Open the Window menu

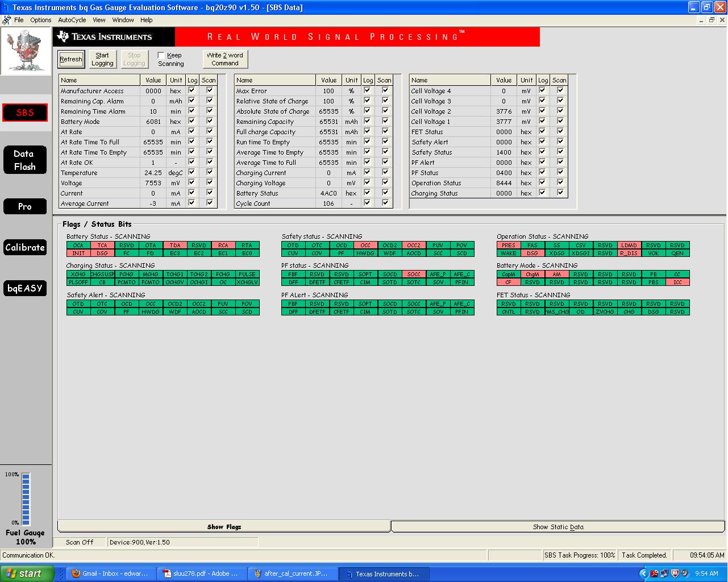point(123,20)
